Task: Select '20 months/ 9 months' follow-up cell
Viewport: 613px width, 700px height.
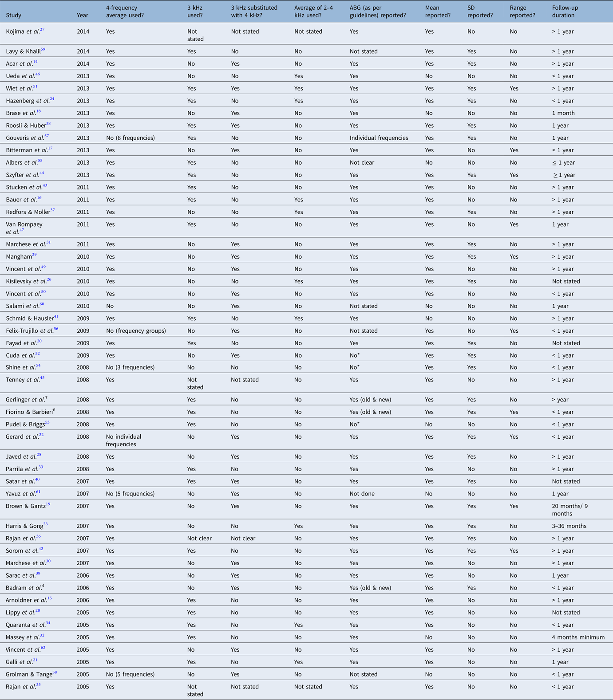Action: [x=570, y=510]
